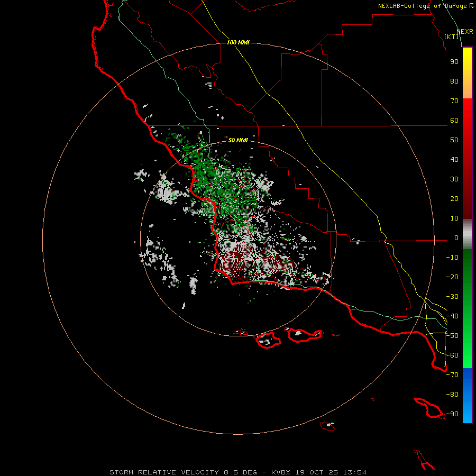Click the 0 value on velocity scale
This screenshot has height=476, width=476.
tap(456, 238)
